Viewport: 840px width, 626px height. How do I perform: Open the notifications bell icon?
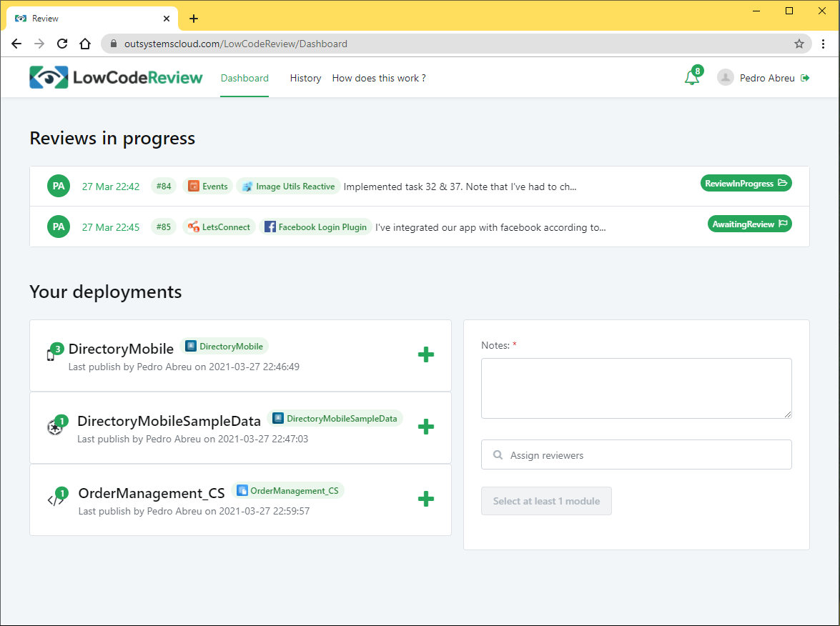(691, 78)
